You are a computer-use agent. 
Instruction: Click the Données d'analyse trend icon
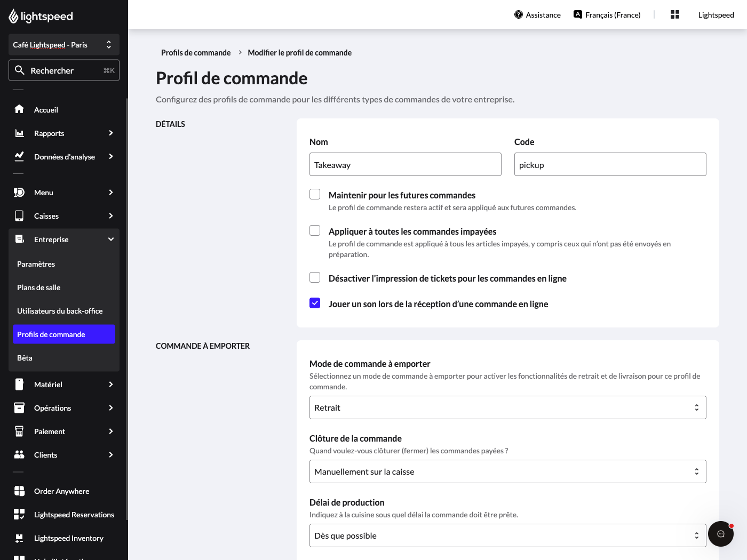click(x=19, y=156)
